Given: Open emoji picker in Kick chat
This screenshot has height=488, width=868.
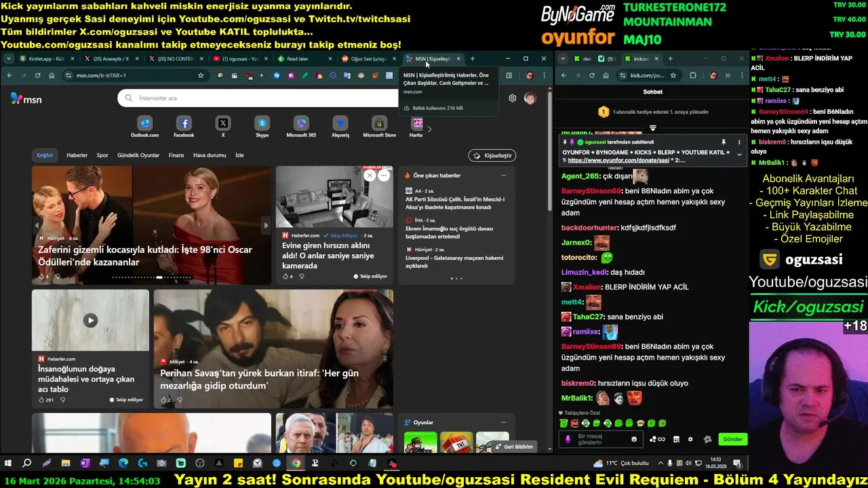Looking at the screenshot, I should pos(634,439).
